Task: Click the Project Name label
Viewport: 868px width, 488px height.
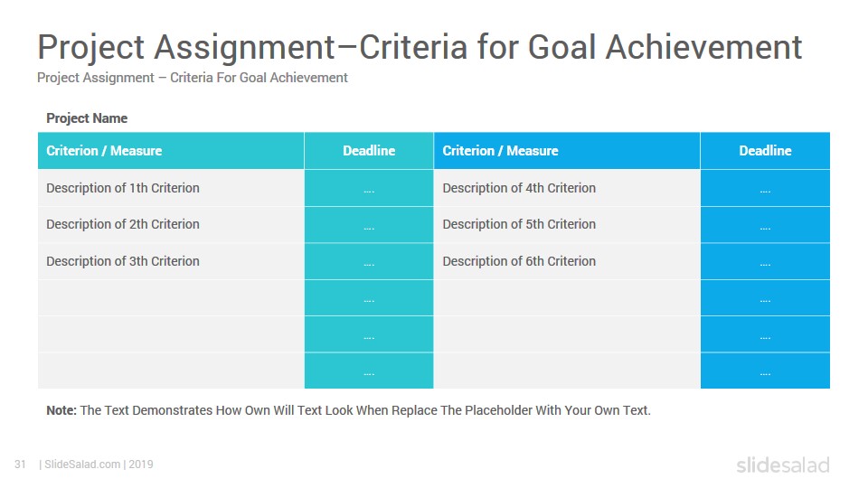Action: click(x=87, y=118)
